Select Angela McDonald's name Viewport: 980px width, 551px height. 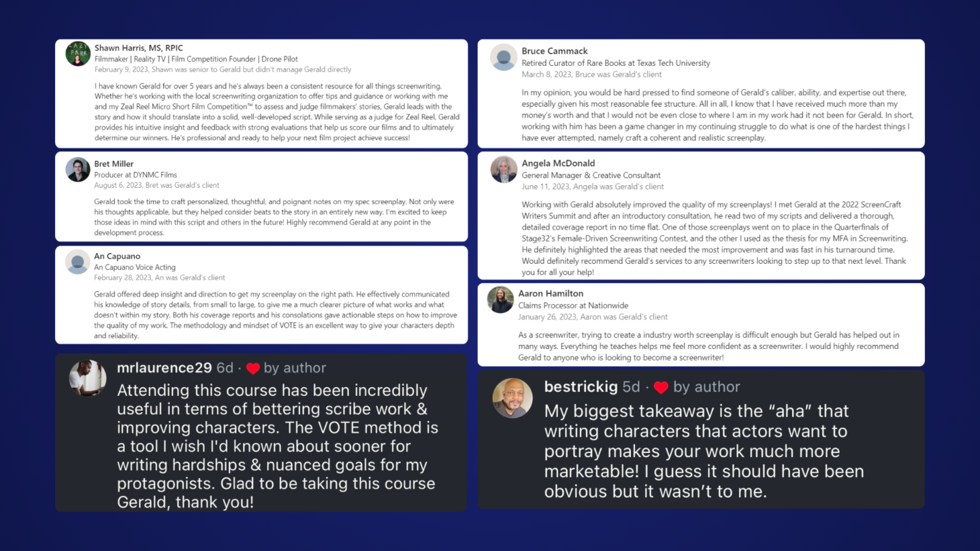click(x=558, y=163)
